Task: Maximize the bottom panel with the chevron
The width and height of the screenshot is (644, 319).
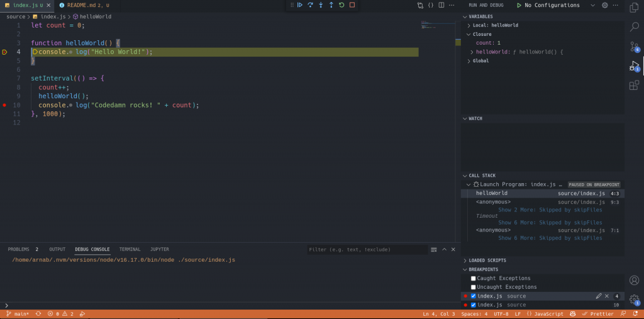Action: pyautogui.click(x=444, y=250)
